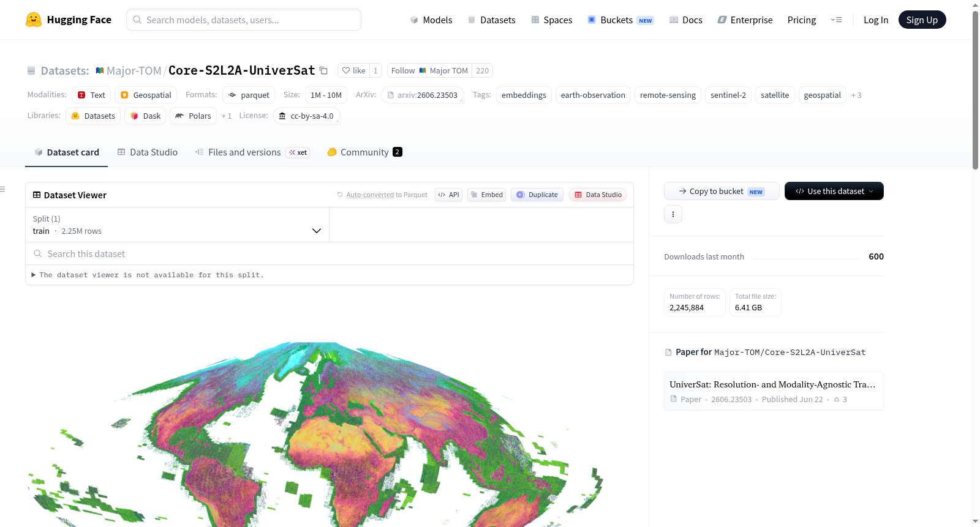Open the navigation more-menu icon
Image resolution: width=980 pixels, height=527 pixels.
(836, 20)
